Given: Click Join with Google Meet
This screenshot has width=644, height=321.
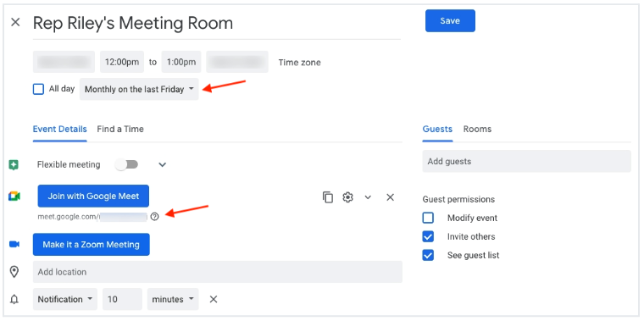Looking at the screenshot, I should point(93,196).
